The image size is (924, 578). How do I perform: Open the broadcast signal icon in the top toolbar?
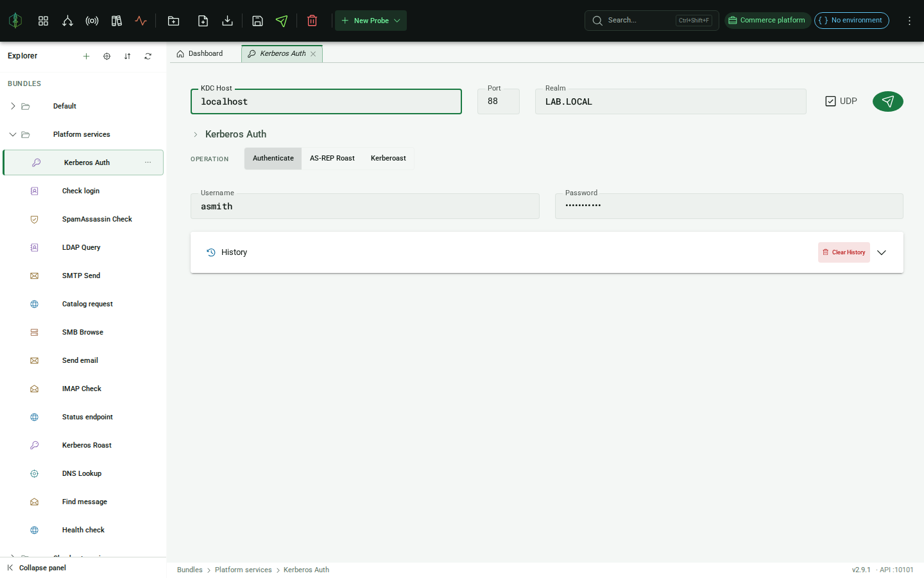(x=92, y=21)
